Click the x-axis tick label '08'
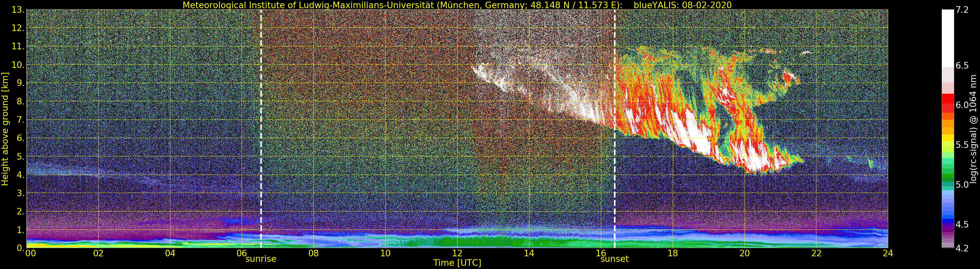The width and height of the screenshot is (980, 269). coord(313,253)
